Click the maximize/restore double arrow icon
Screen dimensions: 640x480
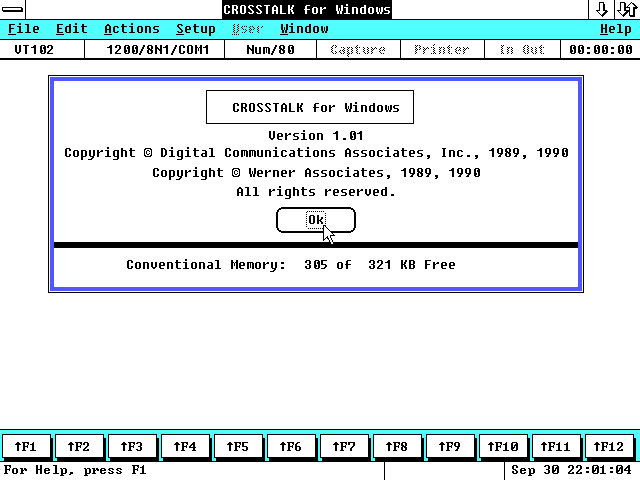(627, 9)
